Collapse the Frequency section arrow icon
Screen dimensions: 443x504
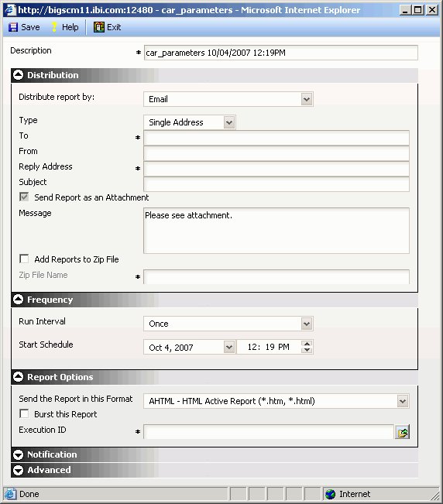19,300
